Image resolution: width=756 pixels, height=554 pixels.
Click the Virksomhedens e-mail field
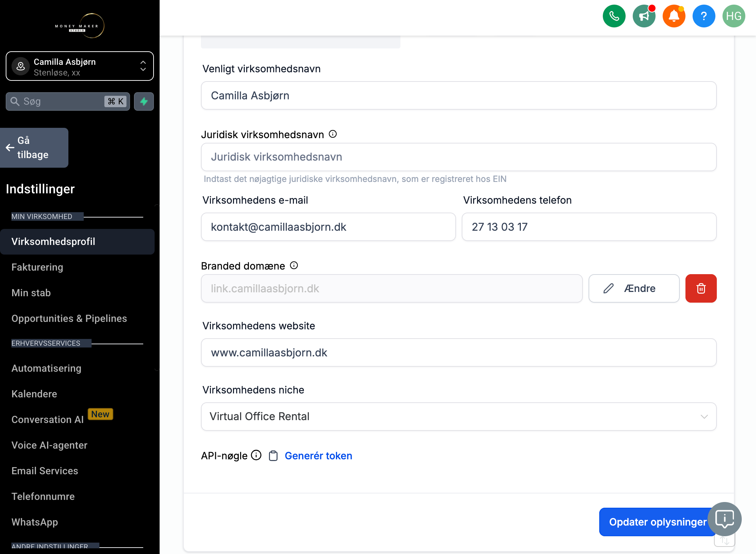(328, 227)
